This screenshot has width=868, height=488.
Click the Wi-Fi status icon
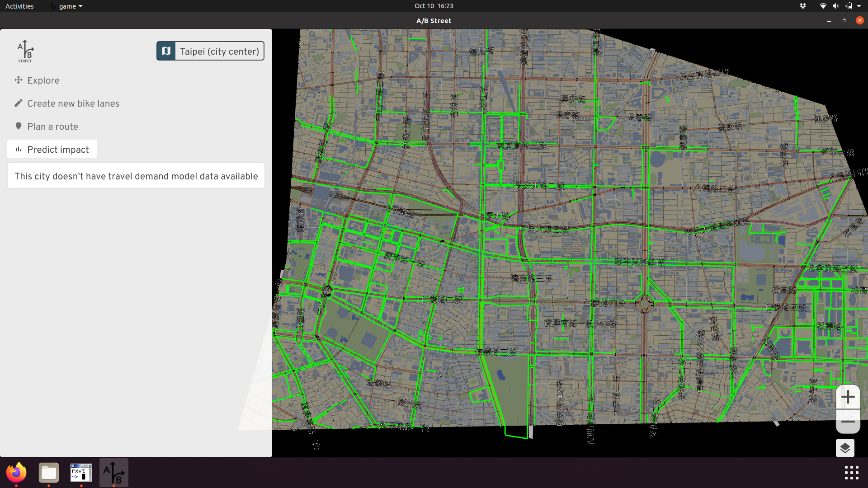823,6
